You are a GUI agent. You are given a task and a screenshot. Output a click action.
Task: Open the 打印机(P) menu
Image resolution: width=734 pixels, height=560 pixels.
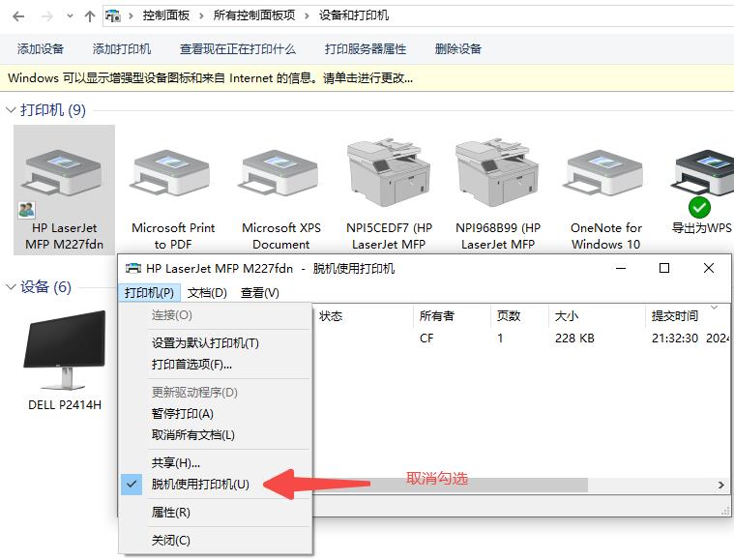pos(149,293)
